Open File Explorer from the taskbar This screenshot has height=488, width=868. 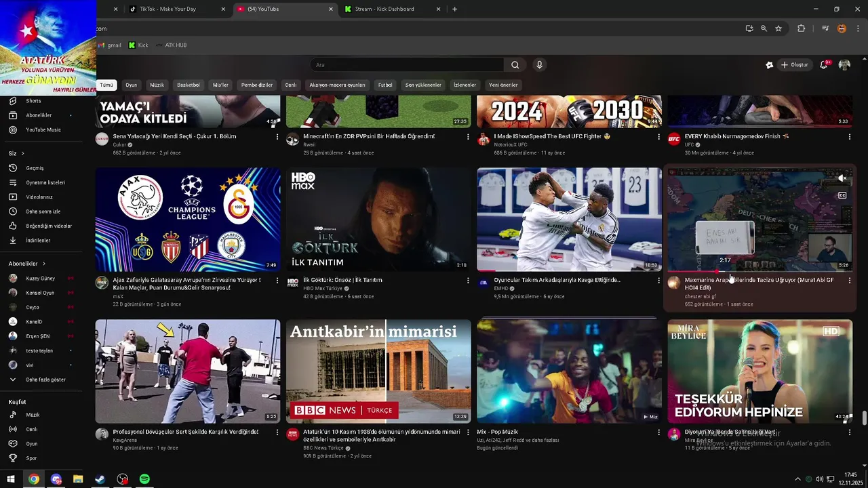pyautogui.click(x=78, y=479)
